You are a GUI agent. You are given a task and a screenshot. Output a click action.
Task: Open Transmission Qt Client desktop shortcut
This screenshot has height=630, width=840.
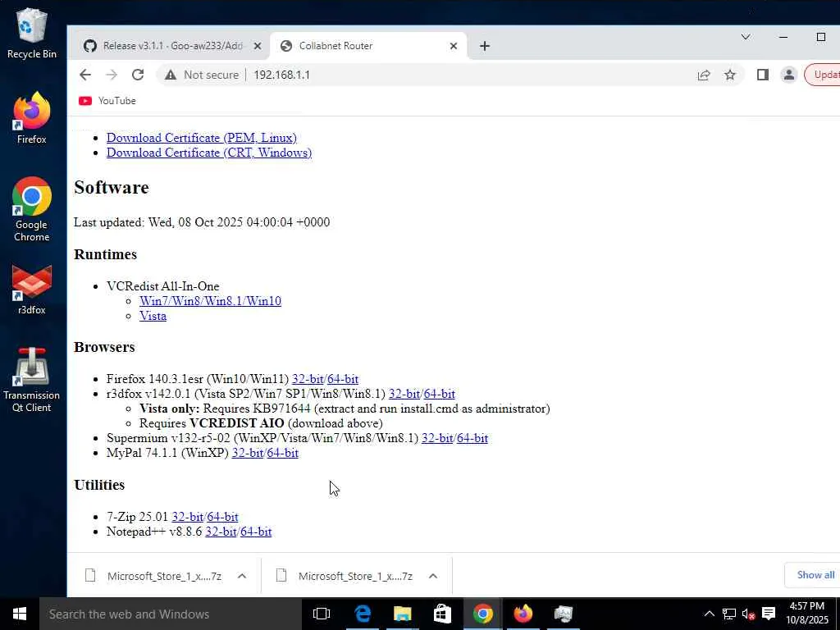coord(32,381)
